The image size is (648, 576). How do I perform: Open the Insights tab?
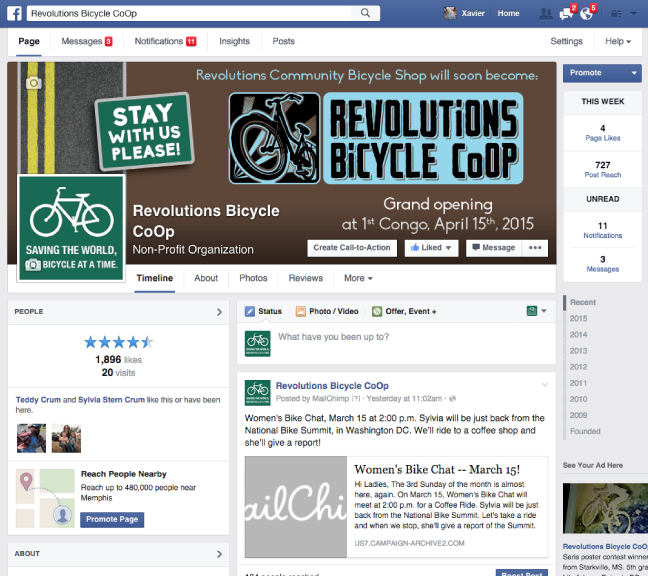234,41
